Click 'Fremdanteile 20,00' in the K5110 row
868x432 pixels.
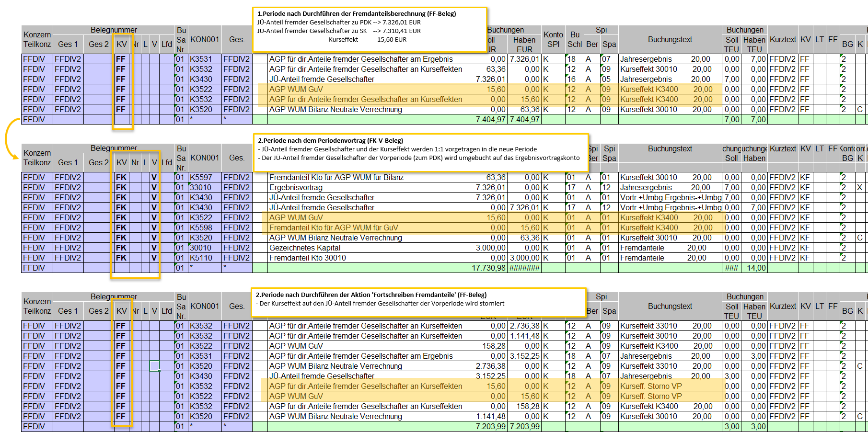pyautogui.click(x=670, y=258)
